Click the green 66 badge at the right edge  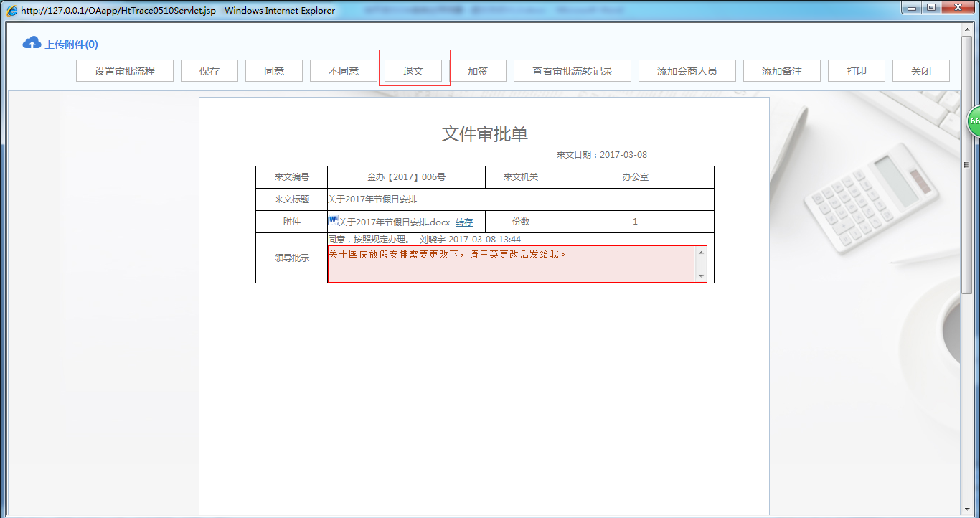[974, 121]
